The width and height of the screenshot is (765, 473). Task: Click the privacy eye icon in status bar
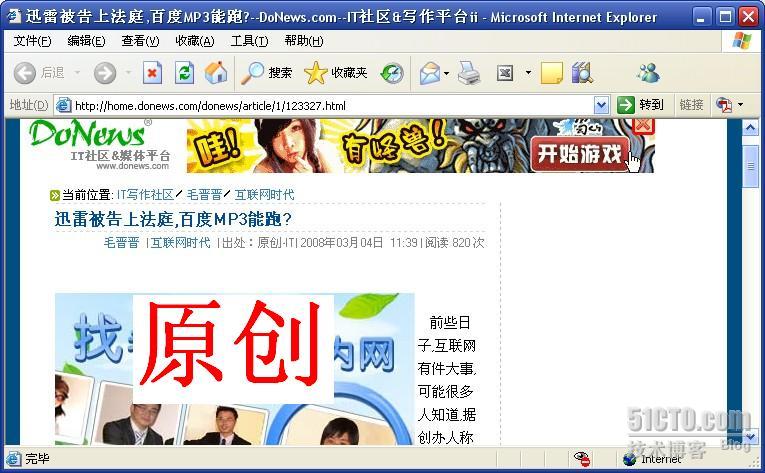[x=581, y=458]
